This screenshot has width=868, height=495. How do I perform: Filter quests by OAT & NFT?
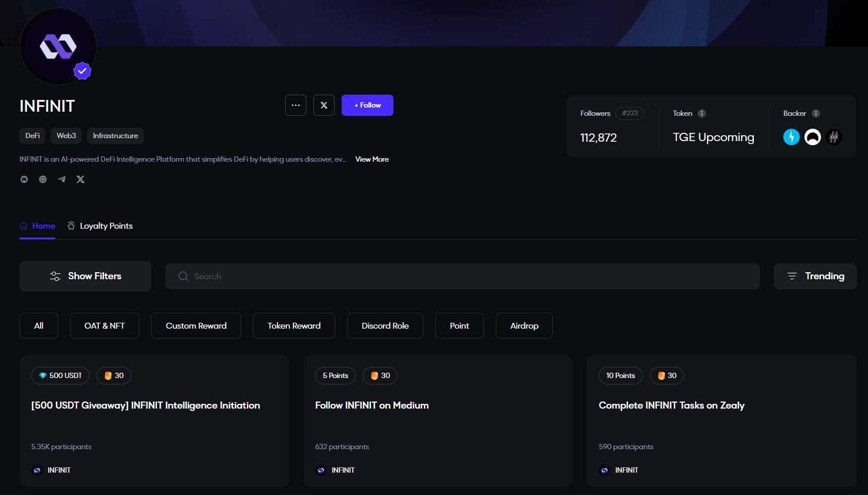[x=105, y=326]
